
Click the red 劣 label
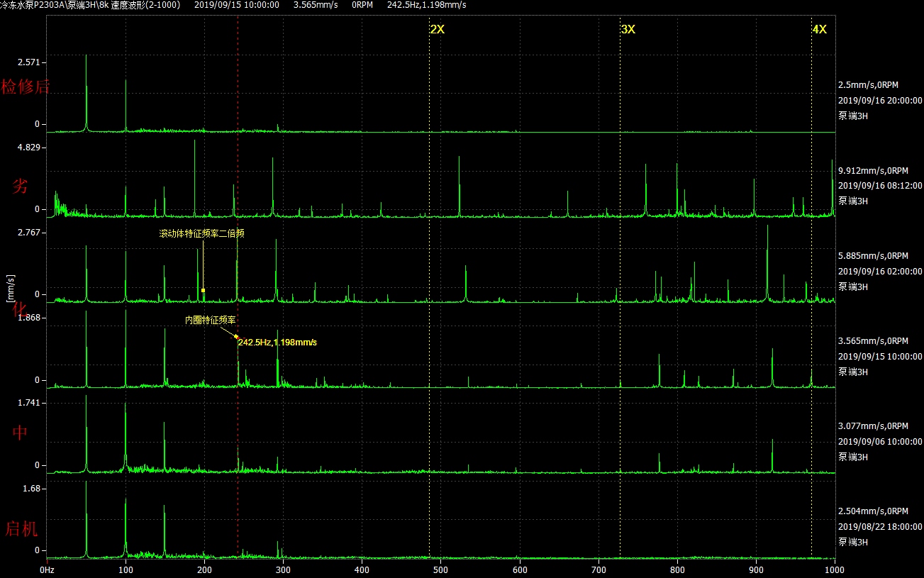21,187
